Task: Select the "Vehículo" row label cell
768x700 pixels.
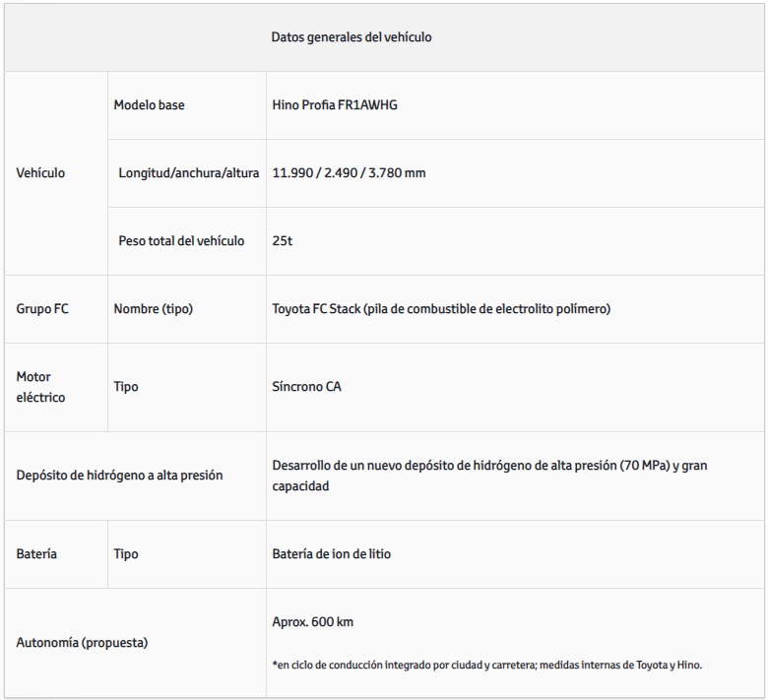Action: [40, 173]
